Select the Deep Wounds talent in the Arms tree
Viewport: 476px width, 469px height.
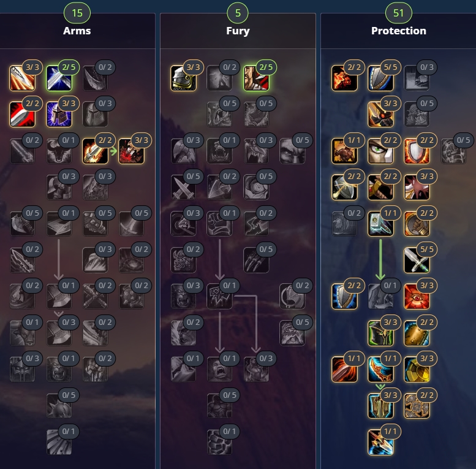[x=132, y=151]
